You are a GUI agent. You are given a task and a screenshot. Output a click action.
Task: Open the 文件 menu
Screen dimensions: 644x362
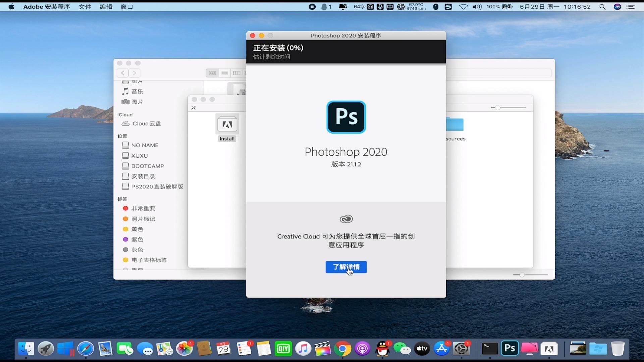pos(85,7)
